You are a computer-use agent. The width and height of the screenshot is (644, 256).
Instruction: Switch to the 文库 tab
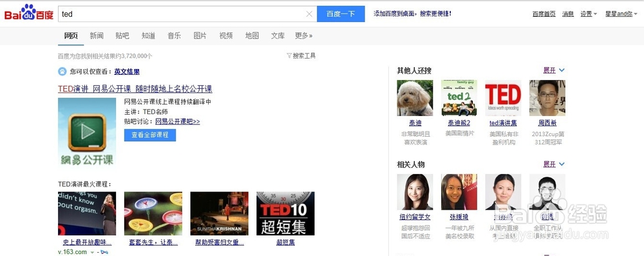(278, 36)
